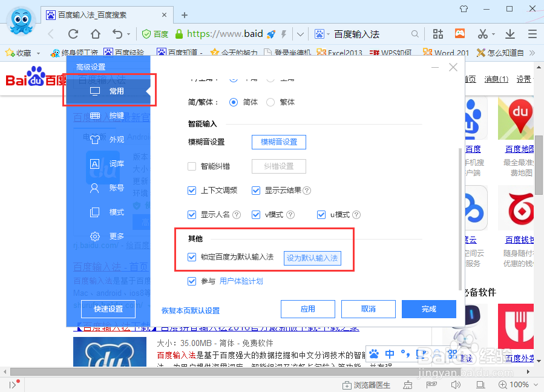Image resolution: width=544 pixels, height=392 pixels.
Task: Expand the screenshot tool dropdown arrow
Action: [493, 34]
